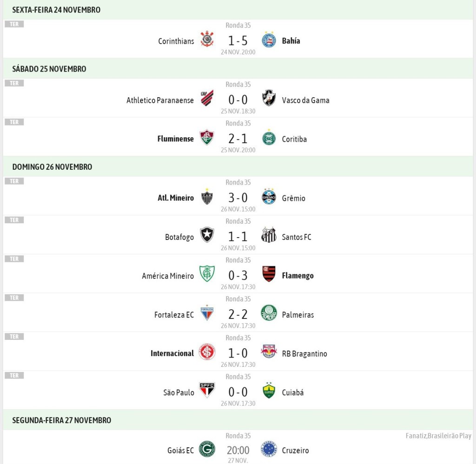
Task: Open the RB Bragantino logo
Action: [x=269, y=352]
